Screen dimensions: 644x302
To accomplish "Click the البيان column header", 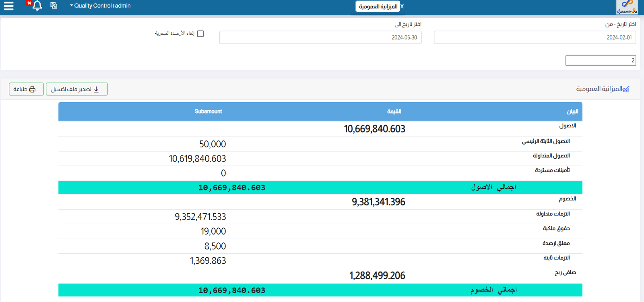I will (x=572, y=112).
